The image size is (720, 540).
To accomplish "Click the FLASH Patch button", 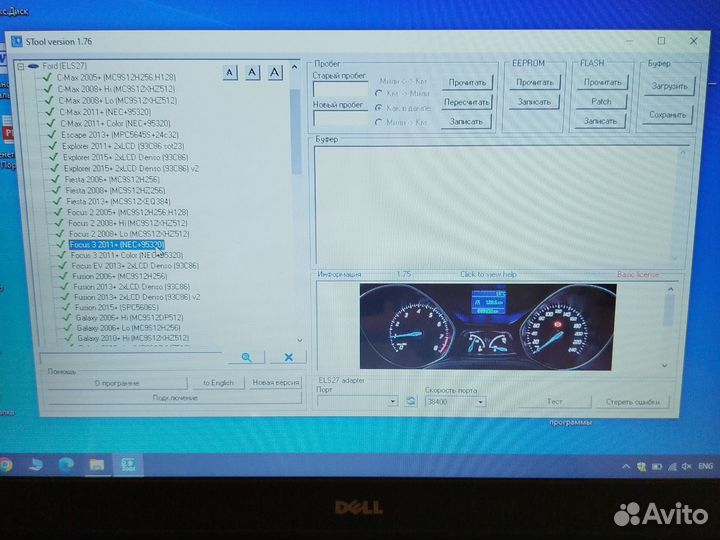I will point(601,101).
